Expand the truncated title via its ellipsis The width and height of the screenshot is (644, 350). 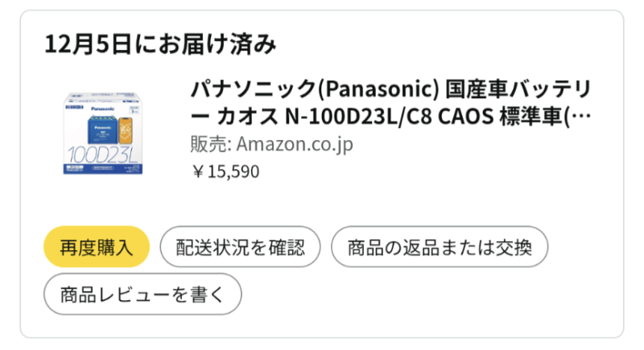(583, 117)
